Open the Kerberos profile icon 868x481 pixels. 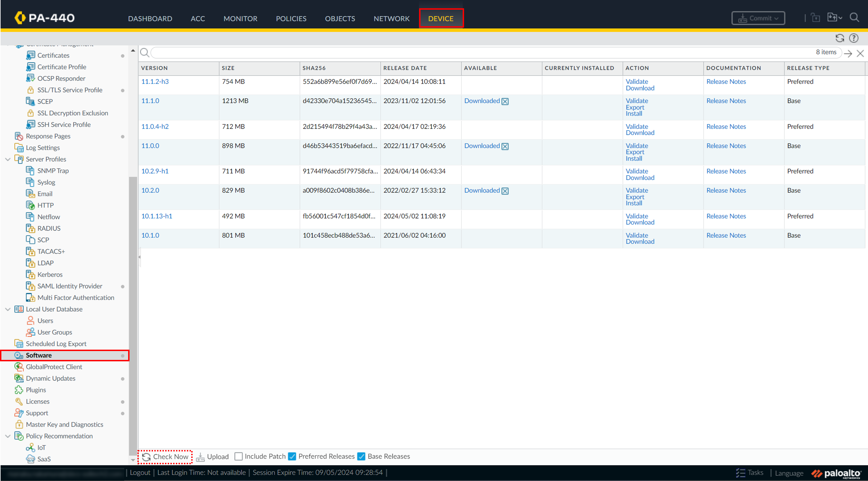(30, 274)
